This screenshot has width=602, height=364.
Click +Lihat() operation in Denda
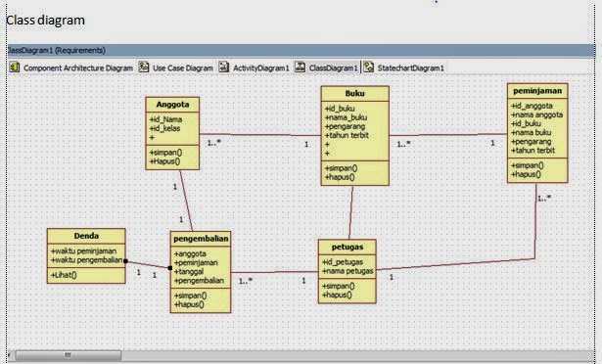pos(64,275)
